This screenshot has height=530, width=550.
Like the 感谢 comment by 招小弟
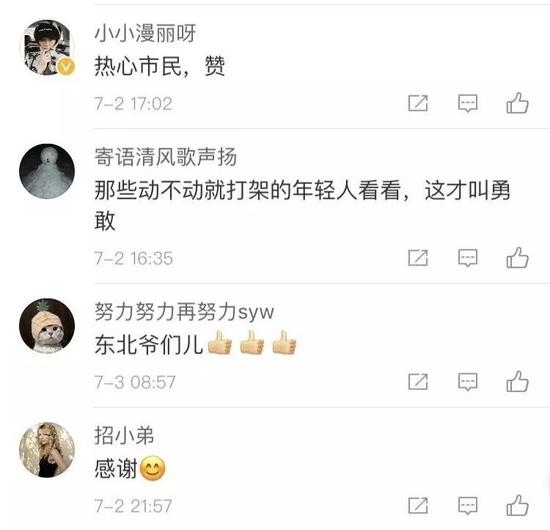(x=517, y=505)
